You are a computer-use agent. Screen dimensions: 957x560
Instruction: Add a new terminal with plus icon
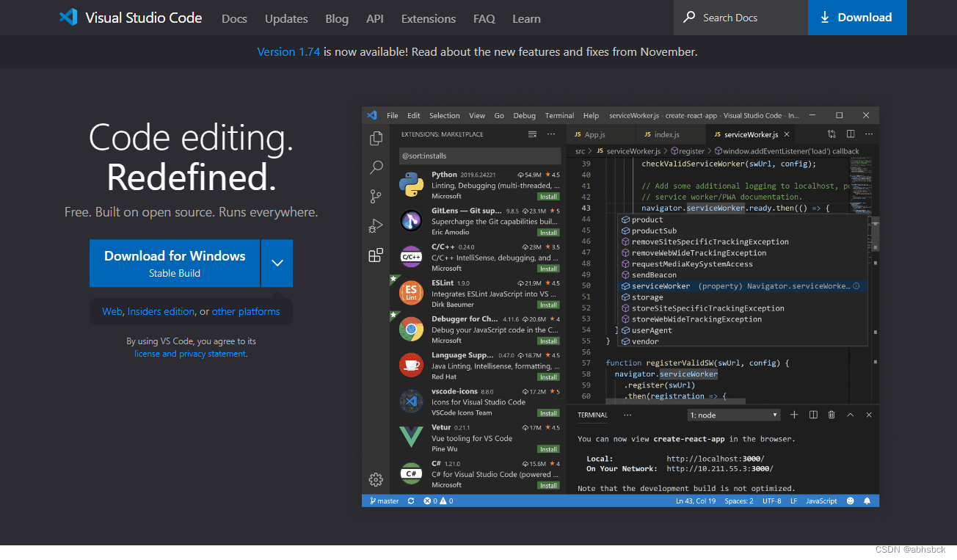point(794,415)
